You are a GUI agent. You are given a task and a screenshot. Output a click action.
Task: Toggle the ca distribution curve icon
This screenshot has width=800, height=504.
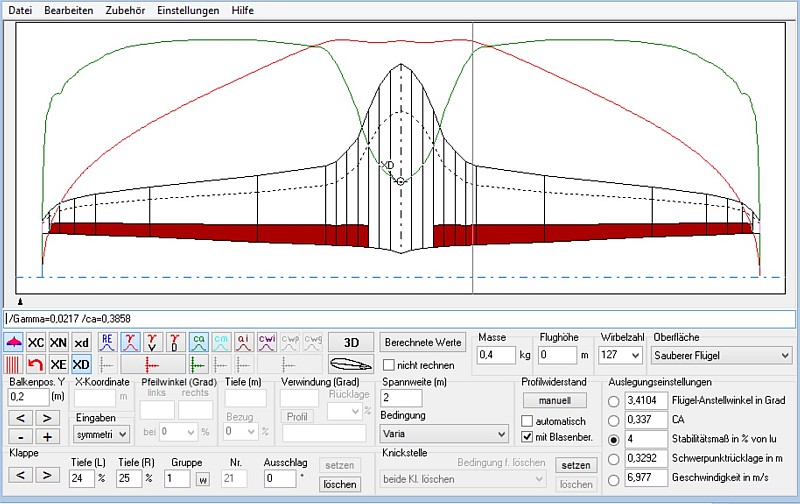[199, 343]
